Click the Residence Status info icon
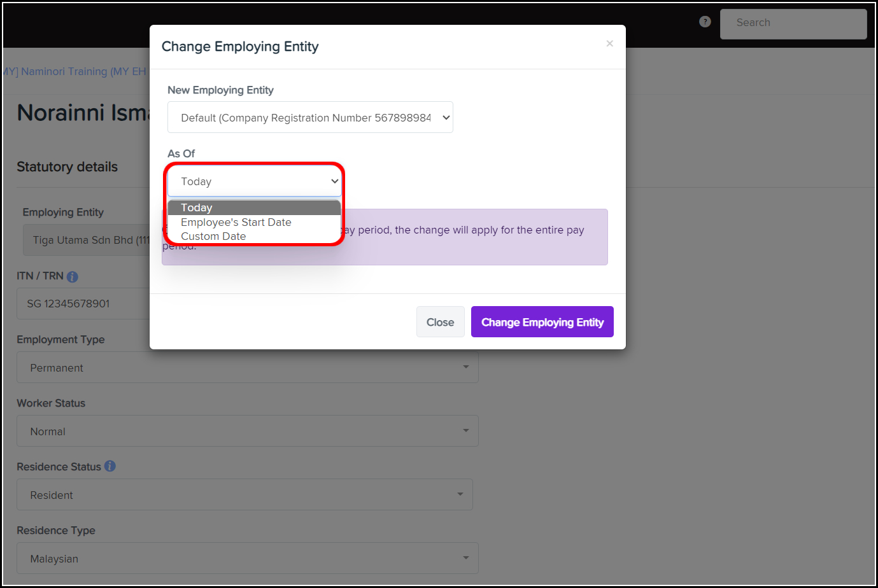The height and width of the screenshot is (588, 878). point(110,466)
